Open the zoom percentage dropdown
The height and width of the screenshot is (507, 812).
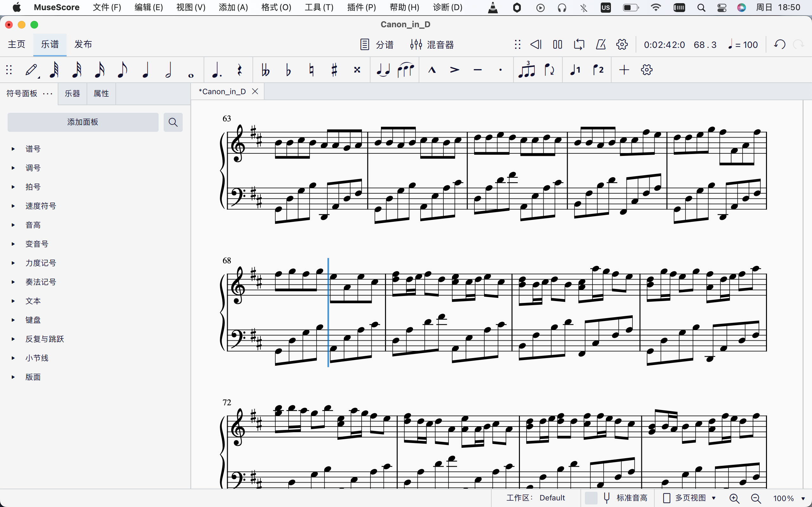pyautogui.click(x=803, y=498)
